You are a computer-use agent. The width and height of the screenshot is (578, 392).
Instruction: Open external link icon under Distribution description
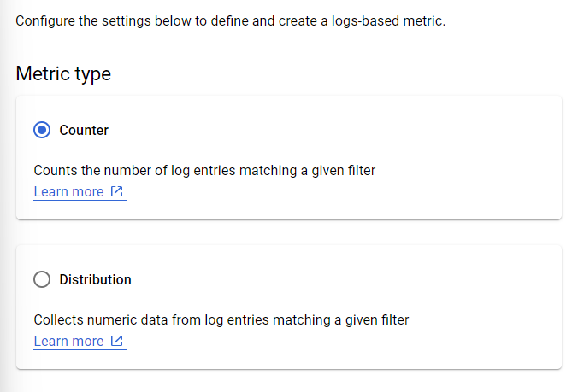tap(117, 342)
